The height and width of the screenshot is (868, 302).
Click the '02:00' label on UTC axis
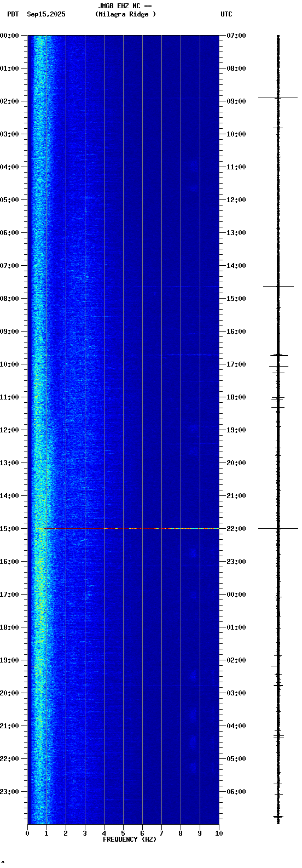(236, 660)
